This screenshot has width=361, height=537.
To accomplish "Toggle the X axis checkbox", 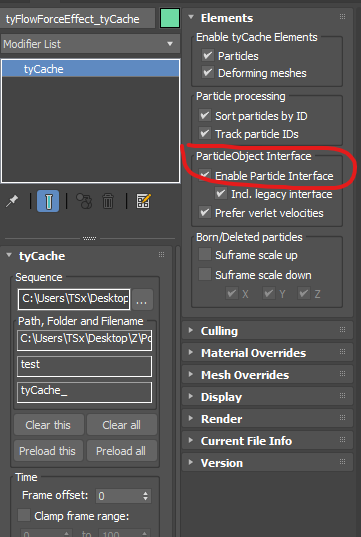I will click(x=232, y=294).
